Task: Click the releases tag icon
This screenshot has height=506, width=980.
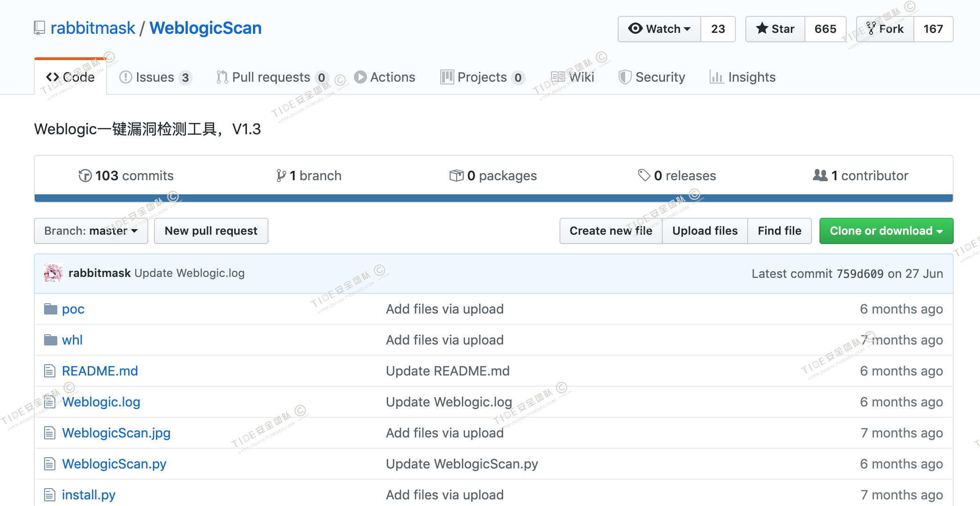Action: pos(644,176)
